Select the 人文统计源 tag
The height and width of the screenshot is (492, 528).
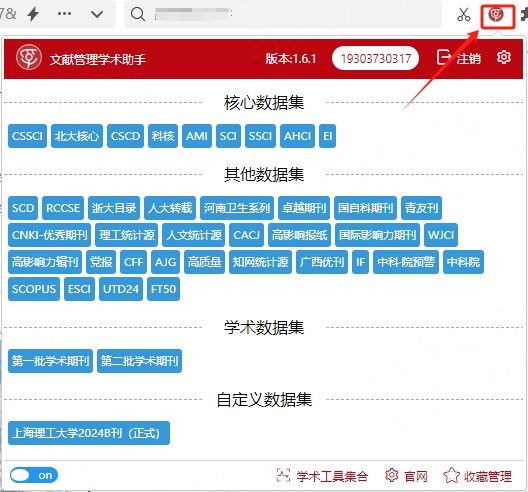[x=194, y=235]
